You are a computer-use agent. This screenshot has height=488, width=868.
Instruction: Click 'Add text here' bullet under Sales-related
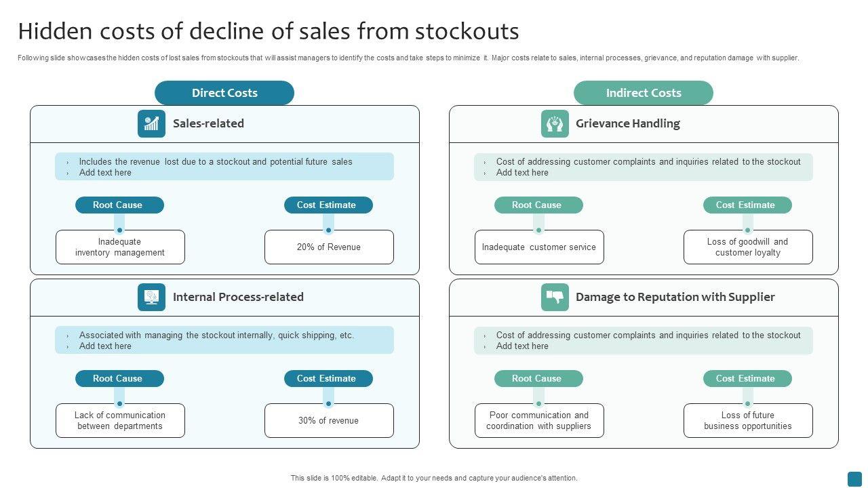point(105,173)
